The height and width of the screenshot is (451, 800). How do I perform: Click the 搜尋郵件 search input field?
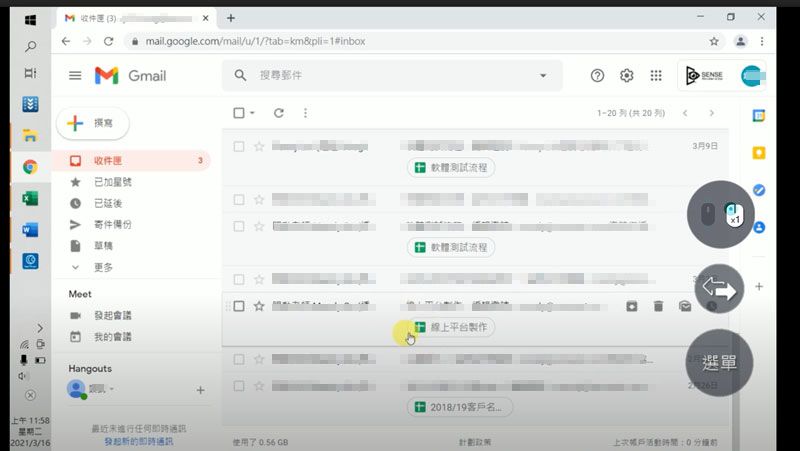393,76
